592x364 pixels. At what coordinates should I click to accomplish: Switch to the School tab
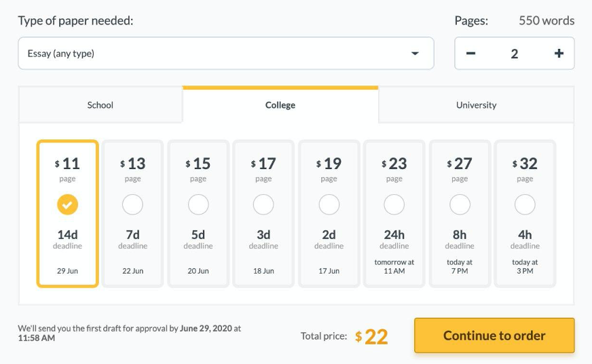(x=100, y=105)
